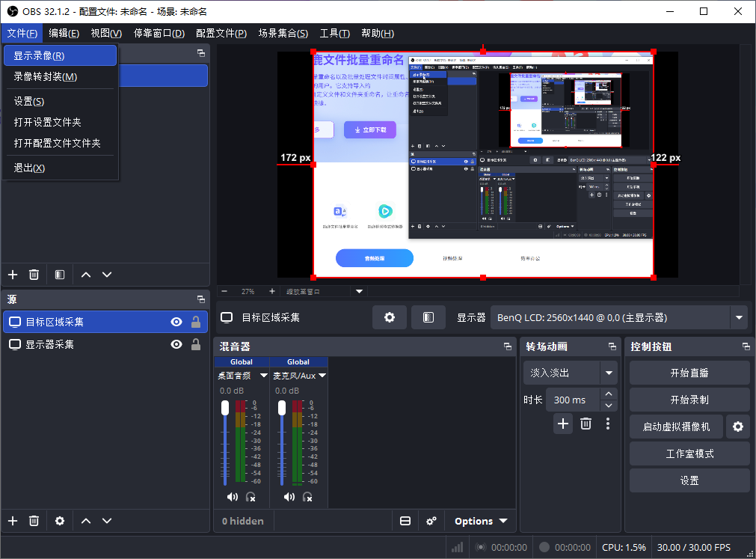Delete selected scene with trash icon
Viewport: 756px width, 559px height.
tap(34, 275)
